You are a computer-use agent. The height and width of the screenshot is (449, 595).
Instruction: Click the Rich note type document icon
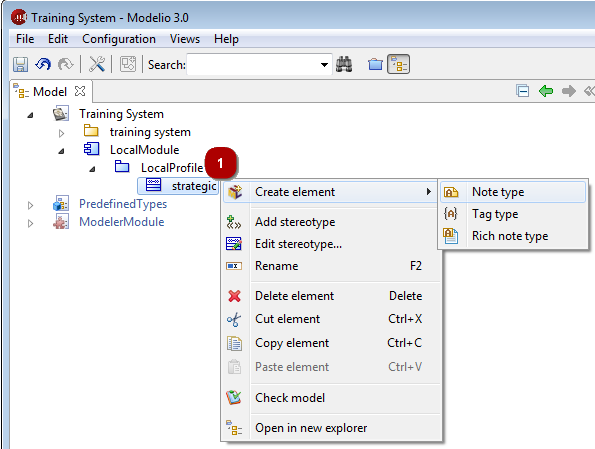[451, 236]
